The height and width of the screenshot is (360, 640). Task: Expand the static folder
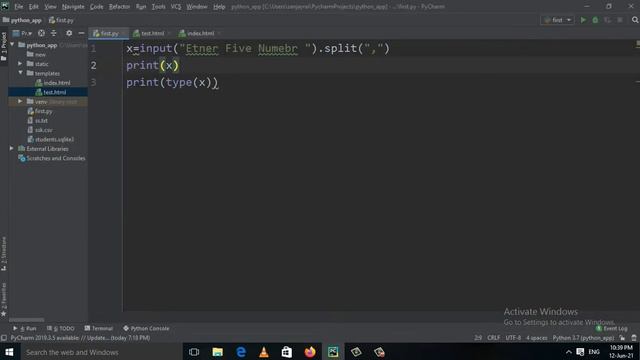click(x=20, y=64)
